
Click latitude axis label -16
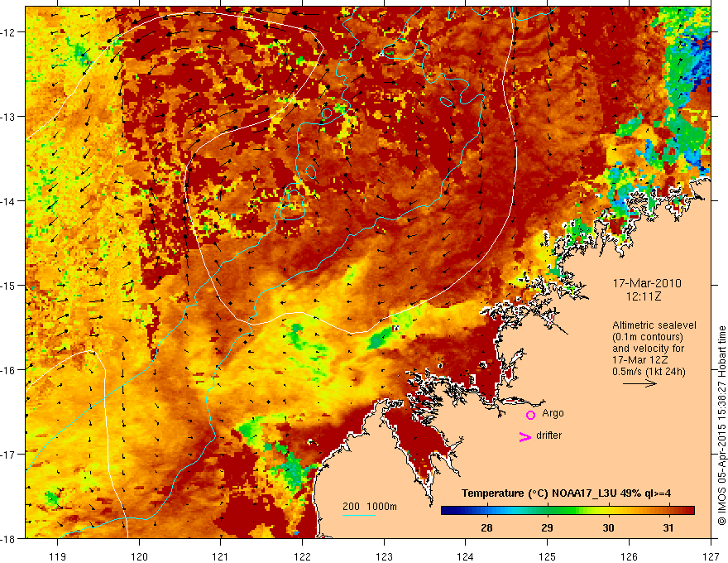pos(8,370)
